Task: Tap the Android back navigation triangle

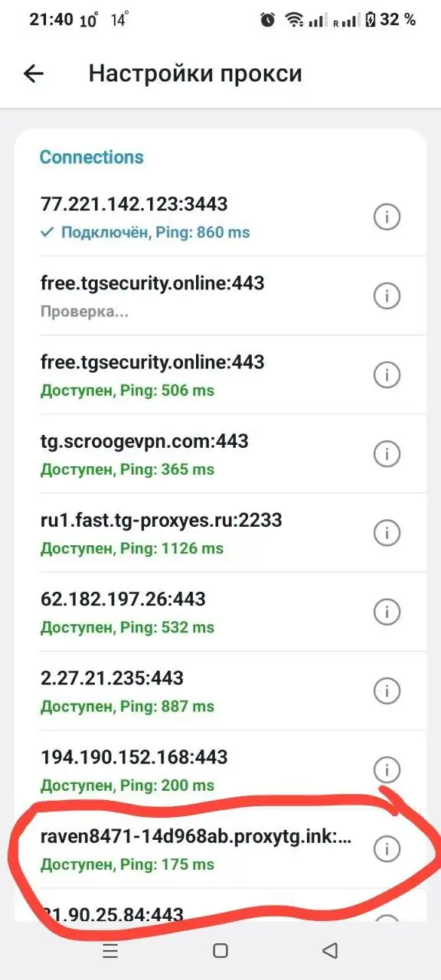Action: pyautogui.click(x=330, y=950)
